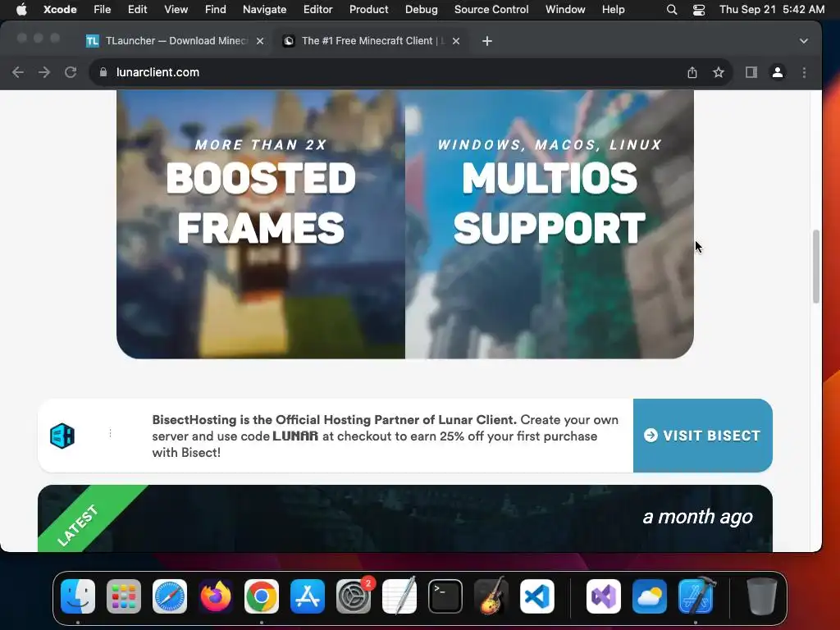Open Xcode from the Dock

696,596
